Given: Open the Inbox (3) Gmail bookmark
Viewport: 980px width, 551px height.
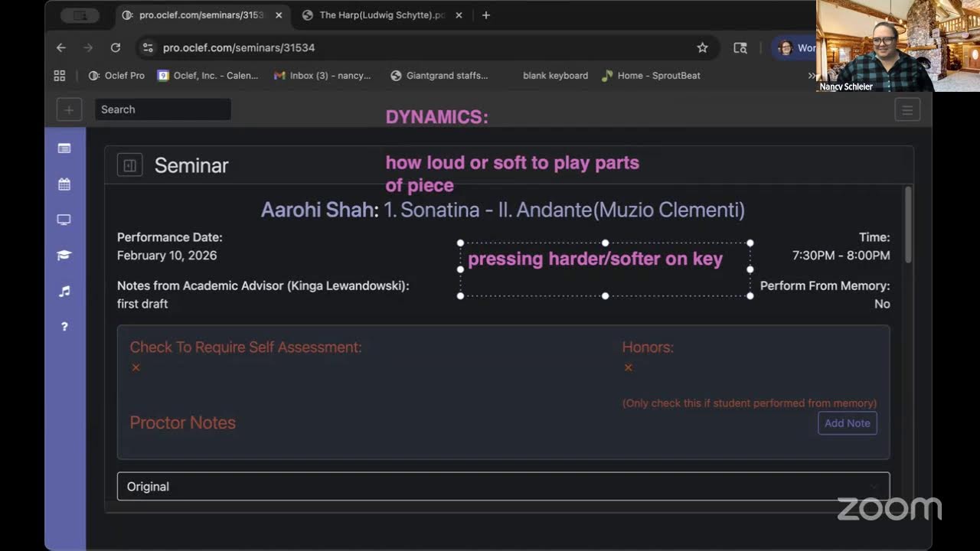Looking at the screenshot, I should 322,76.
